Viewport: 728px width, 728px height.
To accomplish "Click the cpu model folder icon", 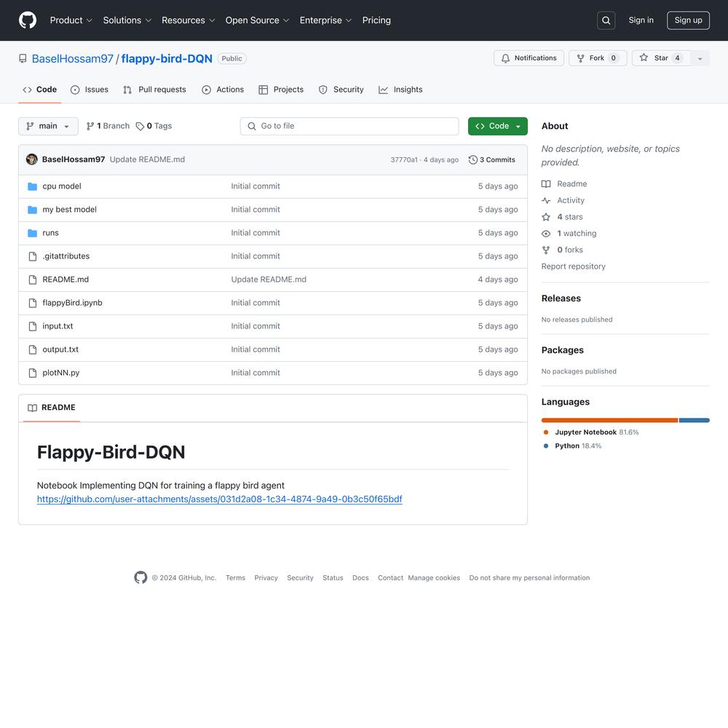I will (32, 186).
